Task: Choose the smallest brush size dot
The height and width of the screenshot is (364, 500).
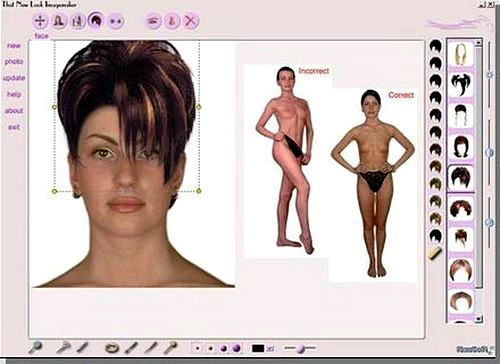Action: point(198,349)
